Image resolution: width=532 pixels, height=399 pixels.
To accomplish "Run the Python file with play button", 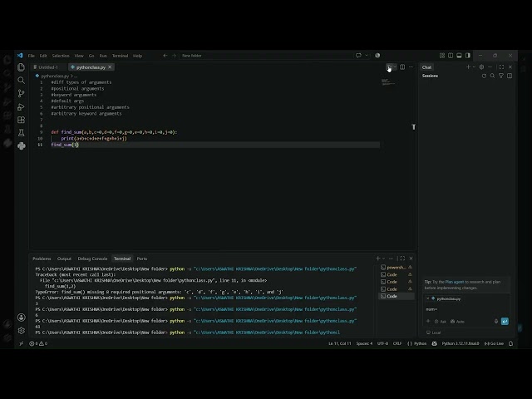I will click(389, 67).
